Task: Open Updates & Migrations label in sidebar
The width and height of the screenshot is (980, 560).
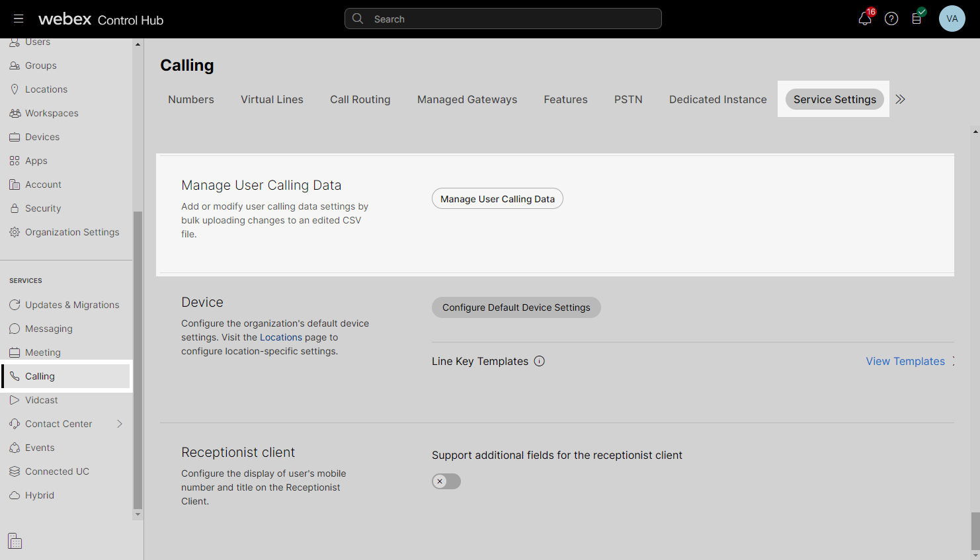Action: click(x=72, y=305)
